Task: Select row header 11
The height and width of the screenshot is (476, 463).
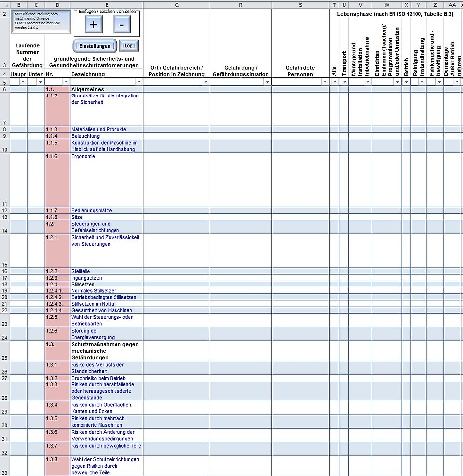Action: [x=5, y=180]
